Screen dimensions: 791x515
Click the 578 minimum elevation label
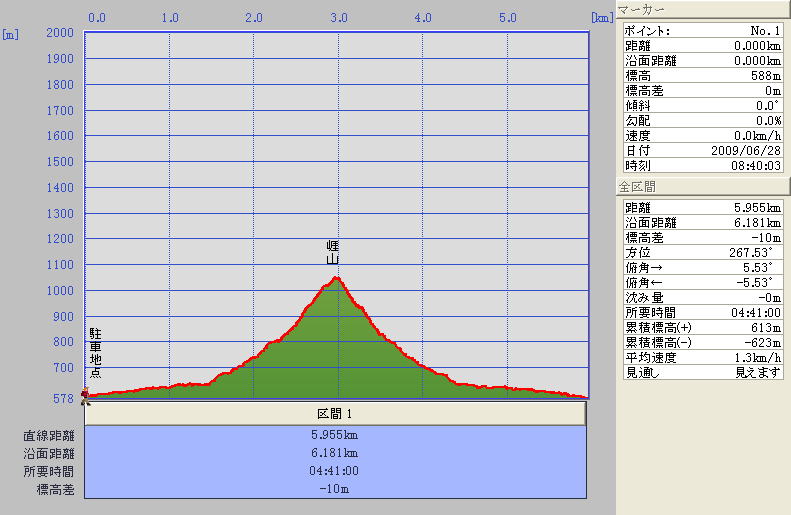64,399
